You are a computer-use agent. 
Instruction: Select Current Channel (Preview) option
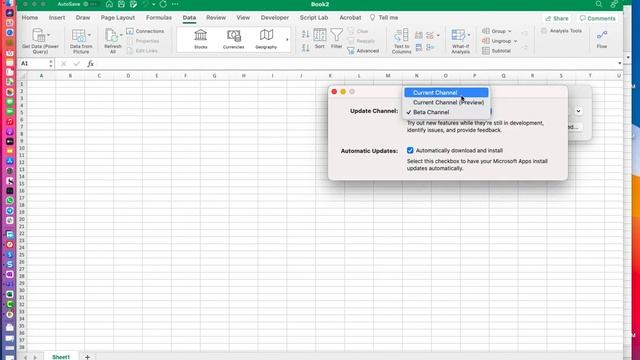click(447, 102)
